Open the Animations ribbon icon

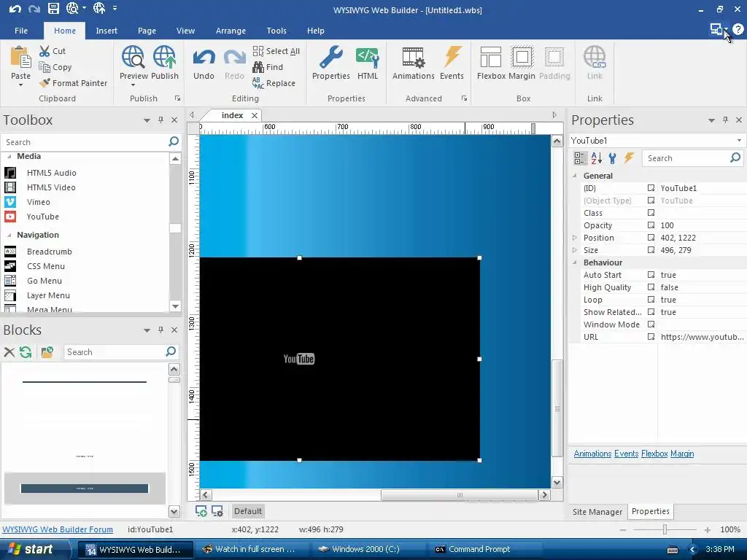[x=413, y=57]
